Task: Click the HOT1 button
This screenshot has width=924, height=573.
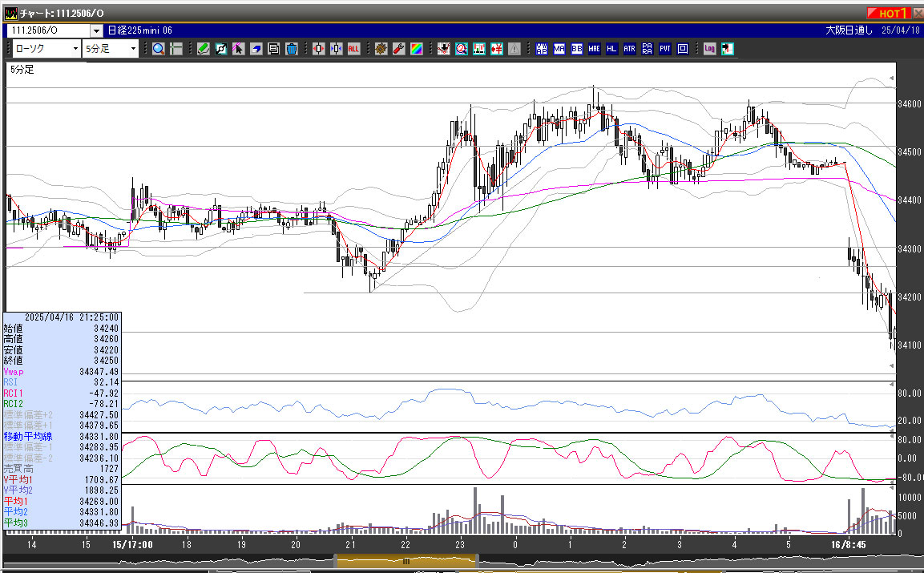Action: (x=890, y=13)
